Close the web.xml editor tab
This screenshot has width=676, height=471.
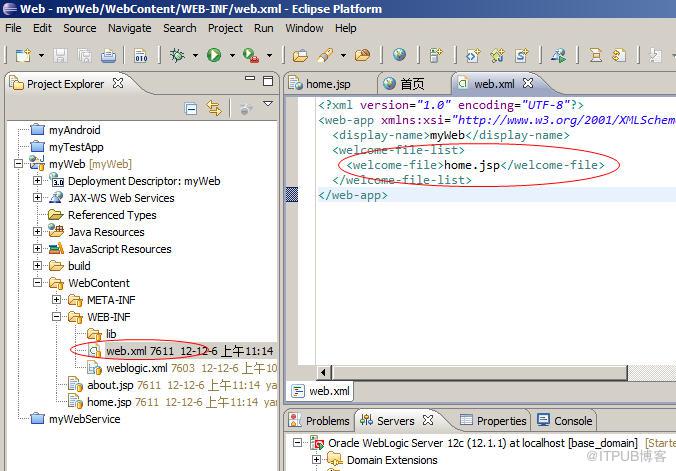528,83
